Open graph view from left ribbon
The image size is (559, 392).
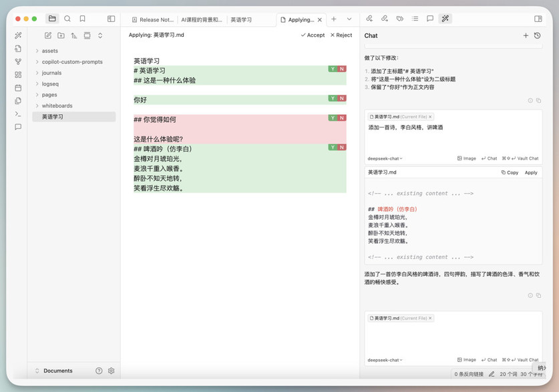[x=18, y=61]
